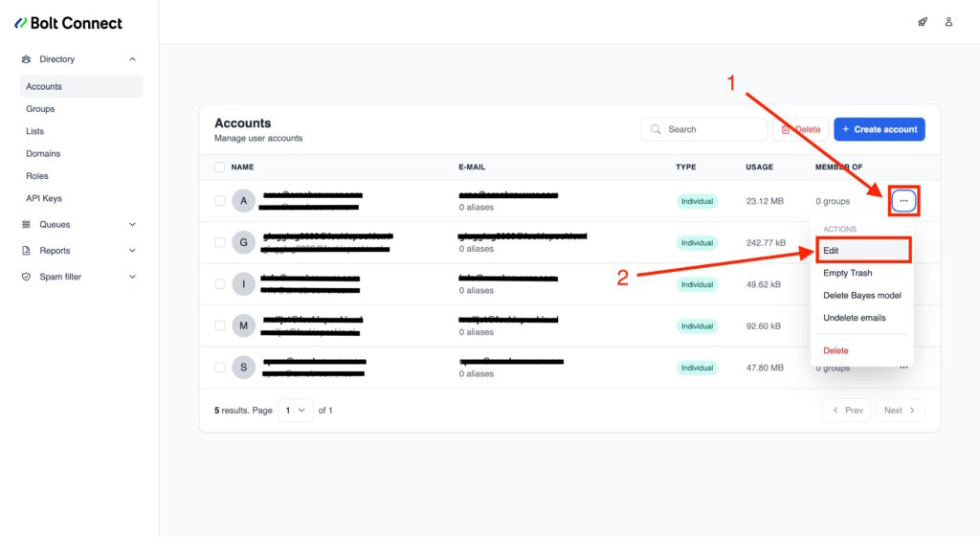Check the box for account row S
Viewport: 980px width, 537px height.
[220, 368]
